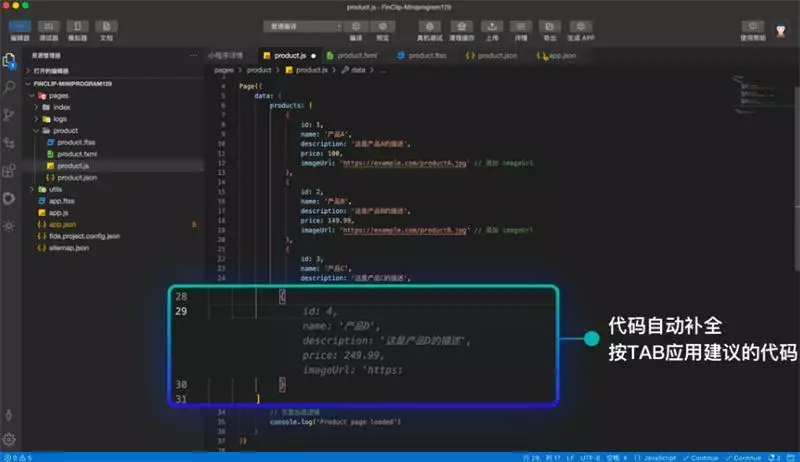Click the 清除缓存 toolbar icon
Viewport: 800px width, 462px height.
462,27
